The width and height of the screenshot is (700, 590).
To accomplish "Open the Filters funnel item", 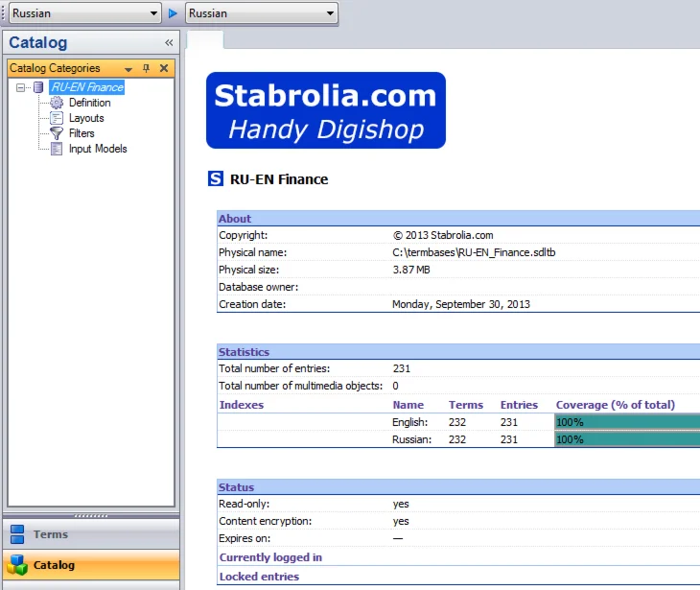I will pos(82,133).
